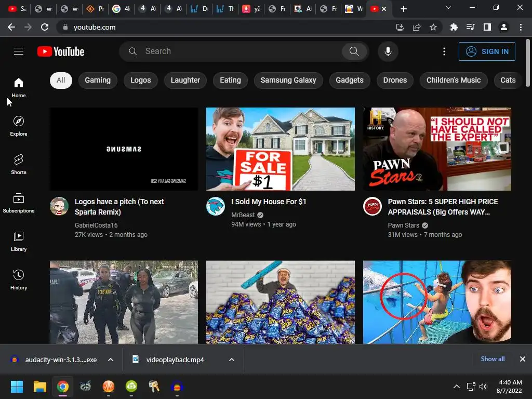Viewport: 532px width, 399px height.
Task: Open the YouTube hamburger guide menu
Action: [x=19, y=51]
